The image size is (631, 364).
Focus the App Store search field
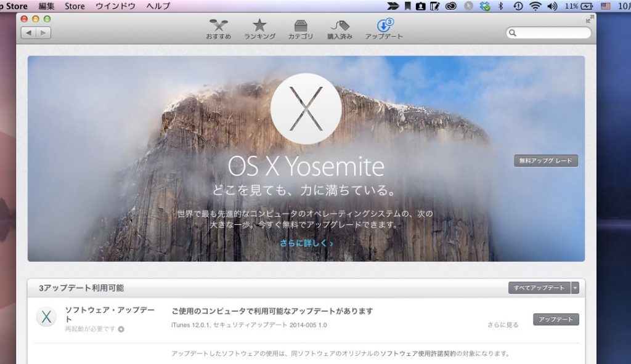coord(548,33)
